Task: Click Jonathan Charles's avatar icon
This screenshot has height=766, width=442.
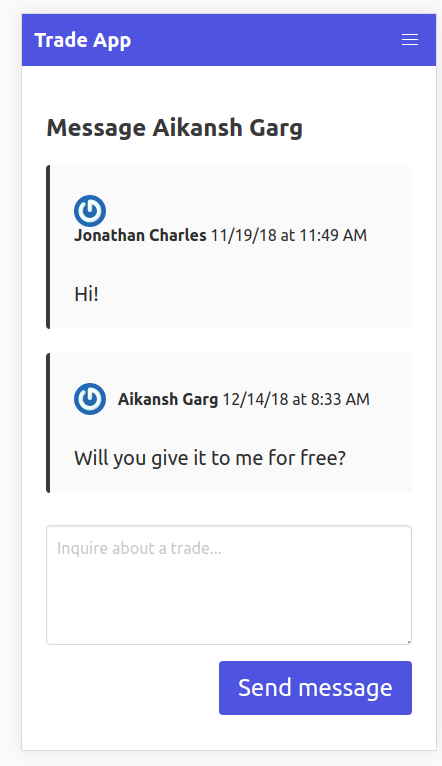Action: [90, 211]
